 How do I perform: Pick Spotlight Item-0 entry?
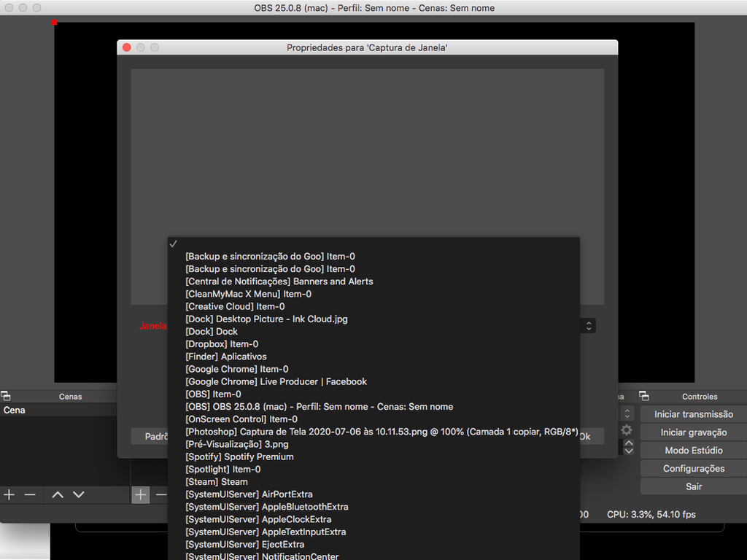tap(373, 469)
